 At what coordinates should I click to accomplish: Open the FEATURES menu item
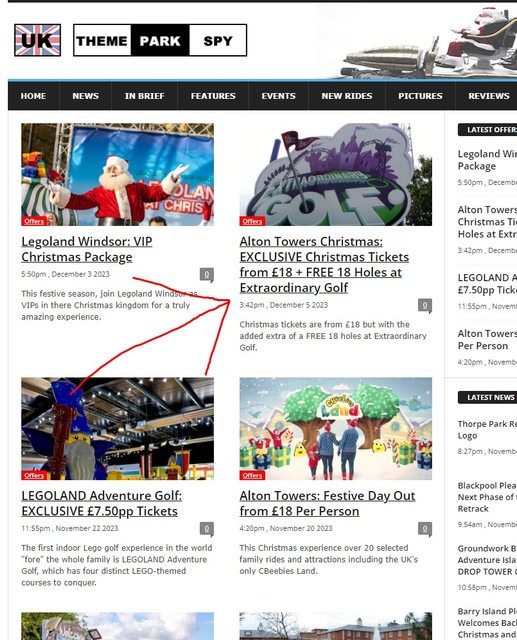pos(213,96)
